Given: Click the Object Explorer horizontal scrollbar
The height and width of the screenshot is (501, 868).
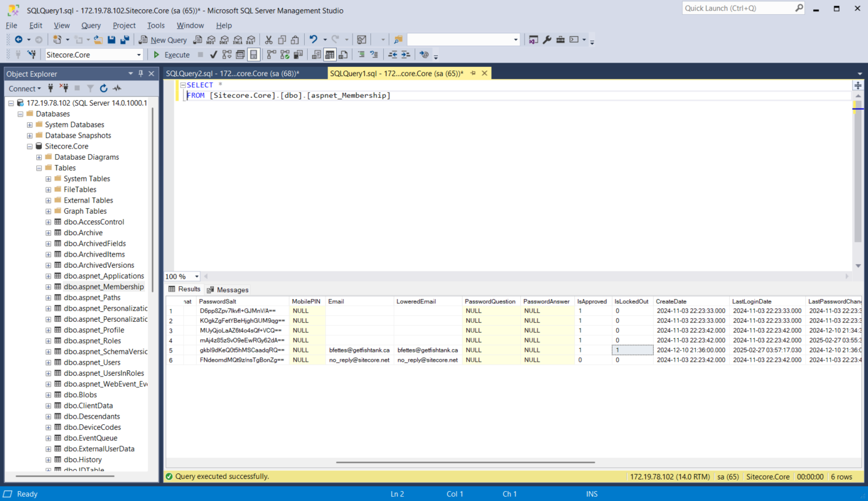Looking at the screenshot, I should (x=65, y=476).
